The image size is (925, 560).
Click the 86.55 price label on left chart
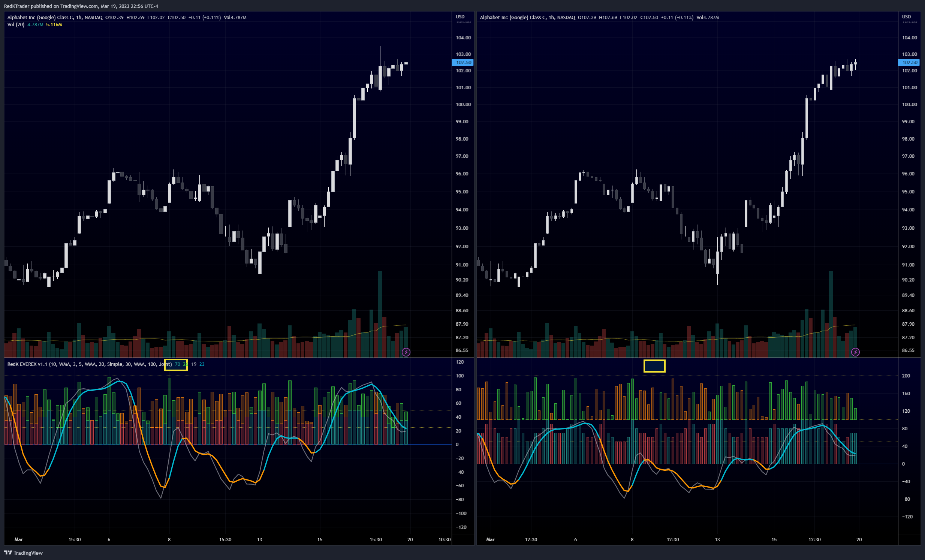(x=462, y=350)
